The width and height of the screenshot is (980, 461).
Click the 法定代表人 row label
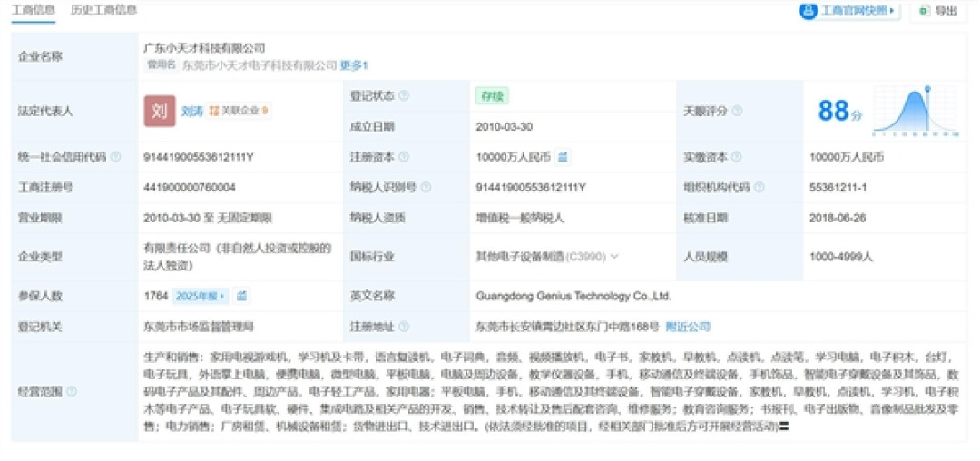[x=45, y=112]
